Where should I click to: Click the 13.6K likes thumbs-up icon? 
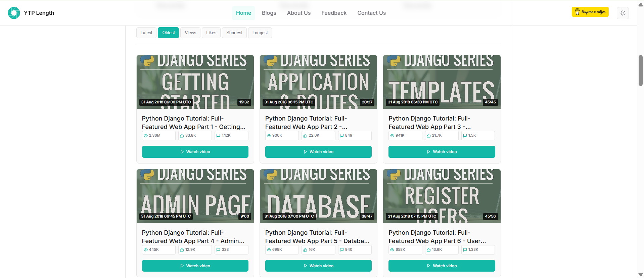click(429, 250)
